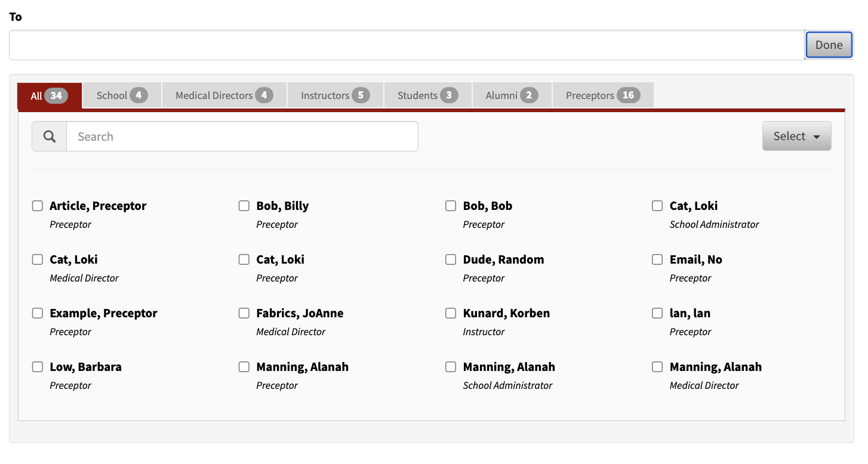
Task: Check Cat, Loki the School Administrator
Action: 657,206
